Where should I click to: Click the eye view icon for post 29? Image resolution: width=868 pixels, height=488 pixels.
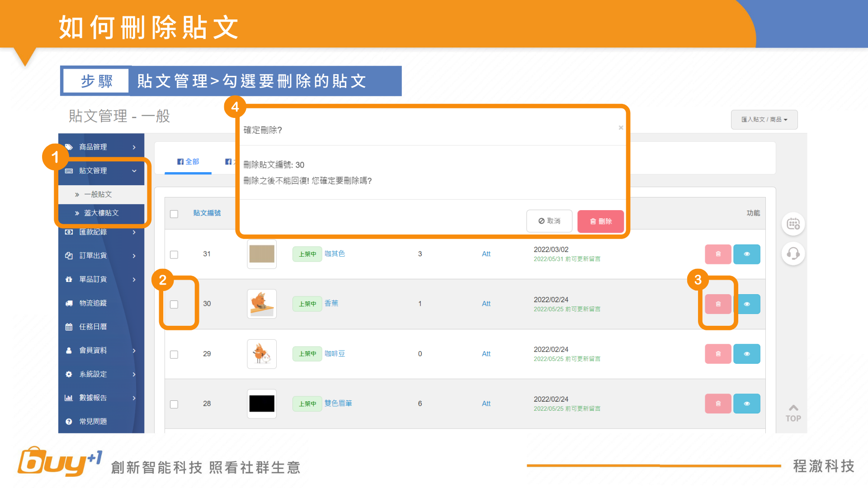(746, 354)
